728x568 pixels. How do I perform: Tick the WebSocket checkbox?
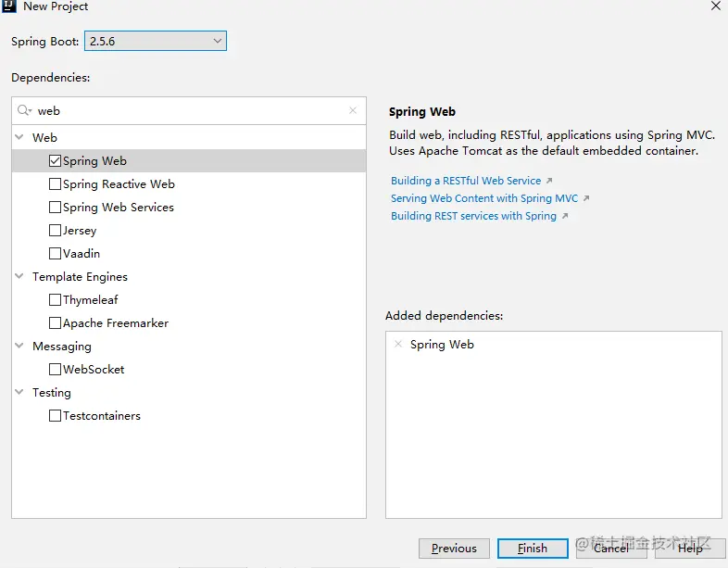pyautogui.click(x=55, y=369)
